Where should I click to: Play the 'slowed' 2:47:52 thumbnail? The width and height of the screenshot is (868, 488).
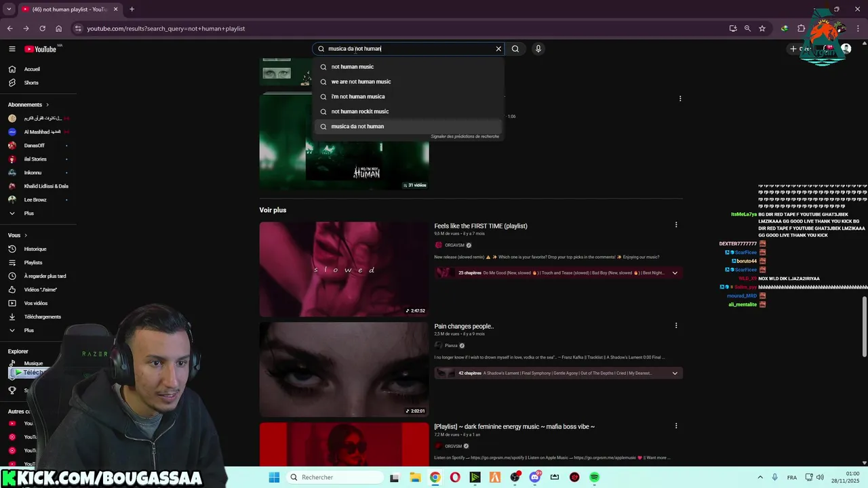(x=344, y=269)
